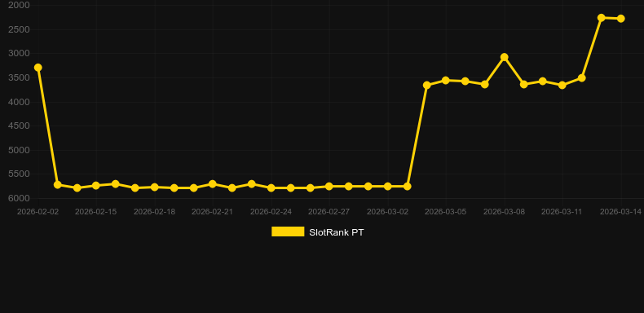Click the 2026-02-27 x-axis label

click(x=329, y=212)
